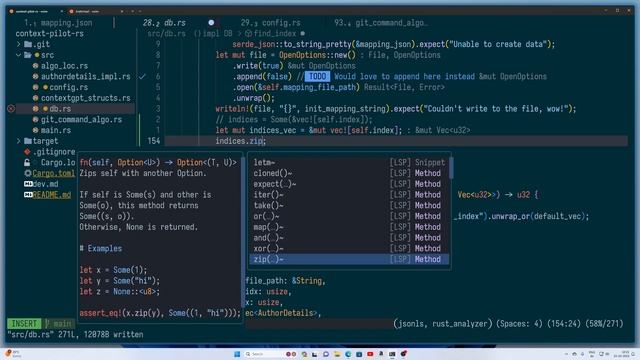The image size is (640, 360).
Task: Click Rust icon beside config.rs
Action: (36, 87)
